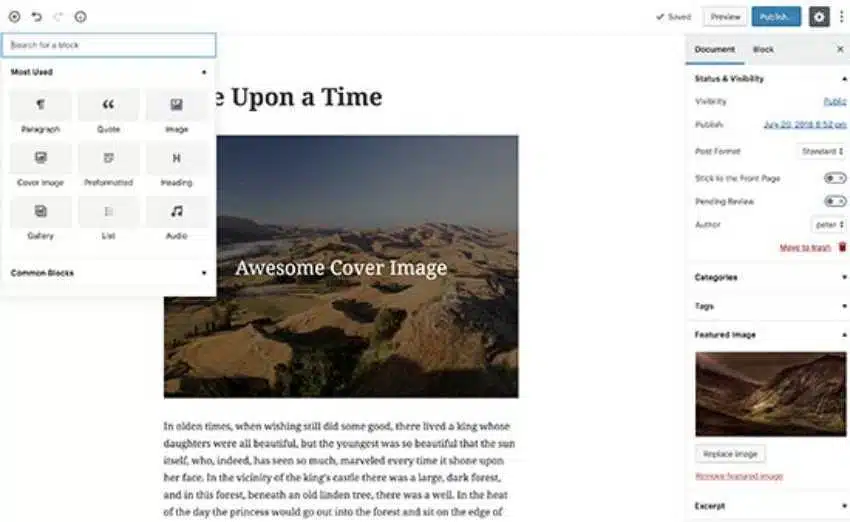
Task: Insert a List block
Action: point(108,220)
